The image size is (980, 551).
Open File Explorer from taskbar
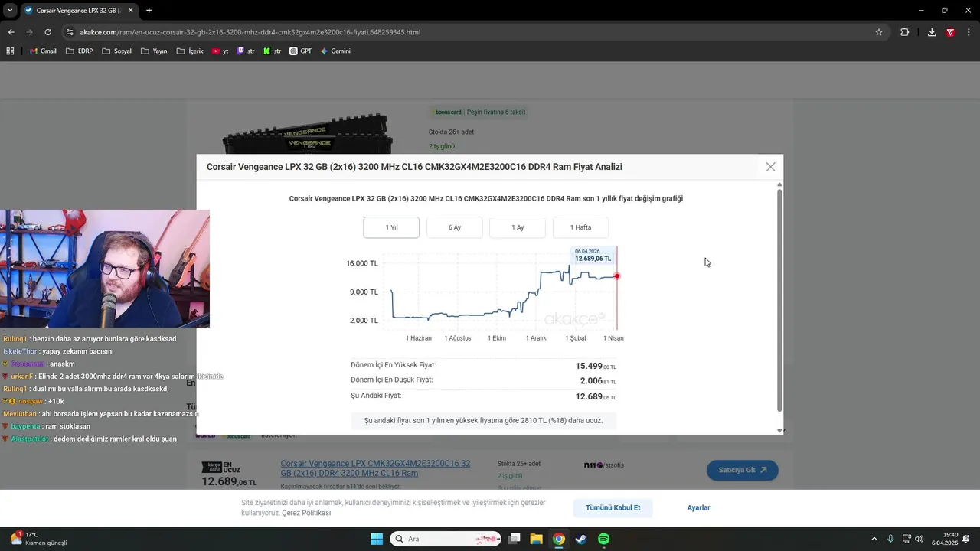[537, 539]
